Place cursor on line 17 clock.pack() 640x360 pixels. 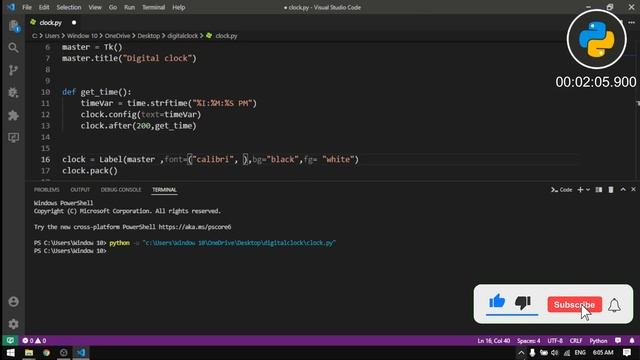90,171
